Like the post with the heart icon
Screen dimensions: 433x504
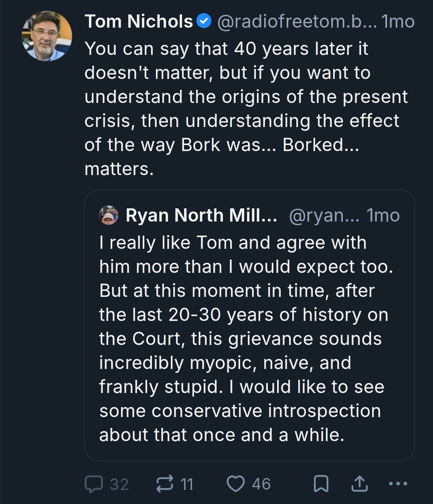(236, 484)
